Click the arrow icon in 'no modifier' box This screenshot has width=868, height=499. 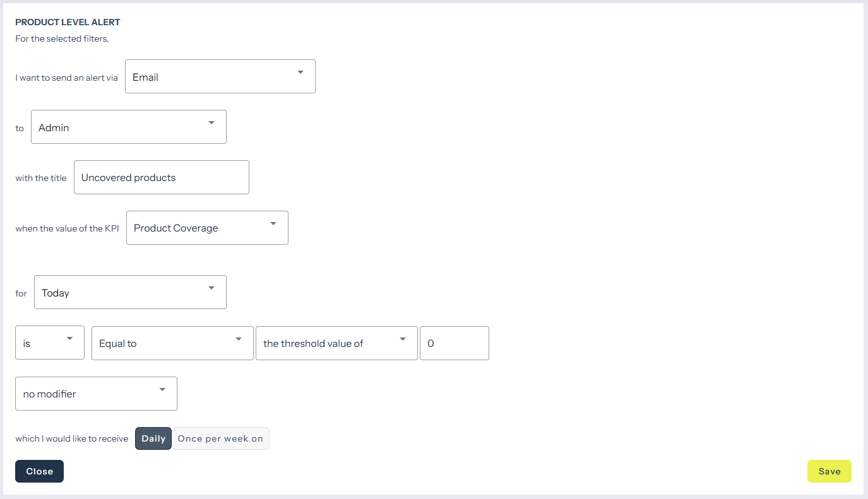click(162, 389)
